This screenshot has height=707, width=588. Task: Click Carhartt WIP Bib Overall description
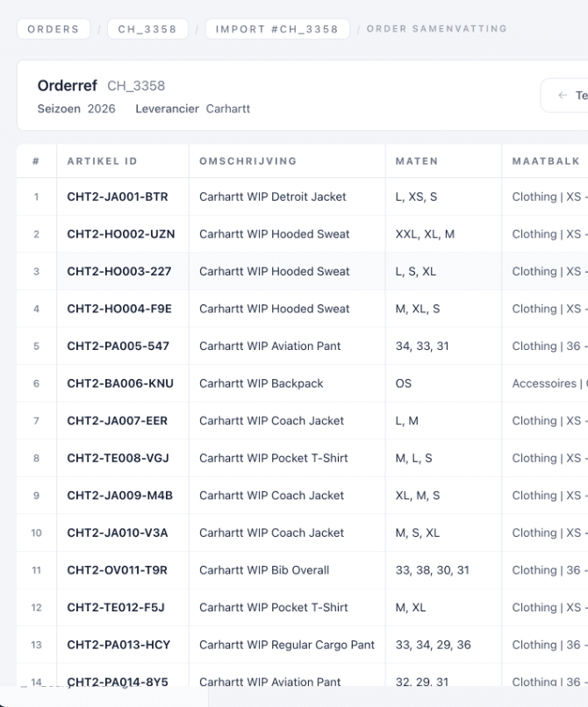point(264,570)
